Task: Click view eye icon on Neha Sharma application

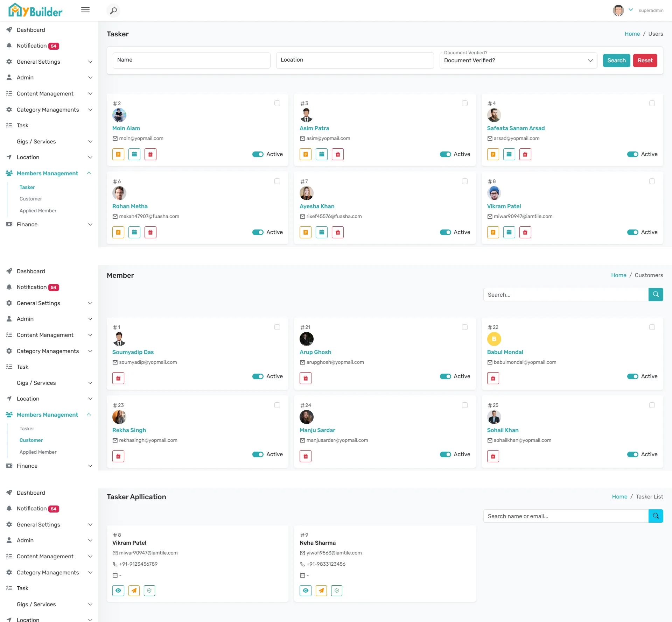Action: click(x=305, y=591)
